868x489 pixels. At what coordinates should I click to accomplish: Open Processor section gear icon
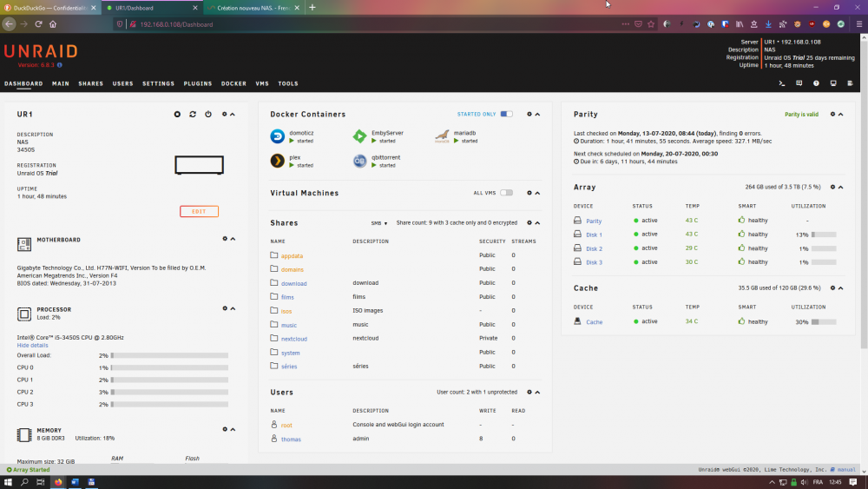pos(225,308)
